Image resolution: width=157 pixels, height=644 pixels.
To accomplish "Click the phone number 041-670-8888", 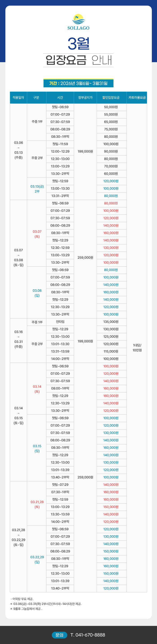I will tap(88, 635).
